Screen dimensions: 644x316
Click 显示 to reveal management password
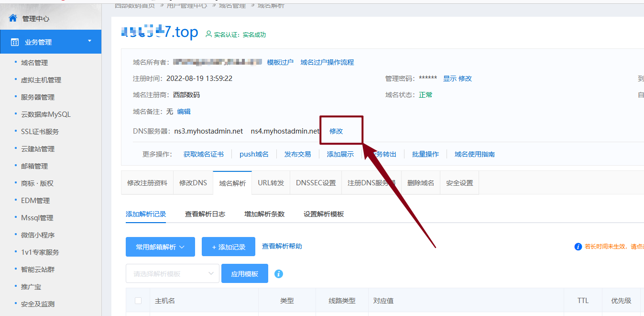(449, 79)
